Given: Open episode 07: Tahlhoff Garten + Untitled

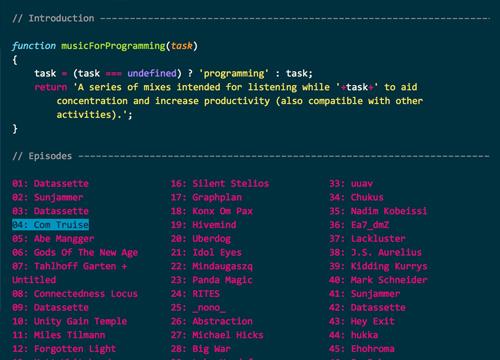Looking at the screenshot, I should point(69,273).
